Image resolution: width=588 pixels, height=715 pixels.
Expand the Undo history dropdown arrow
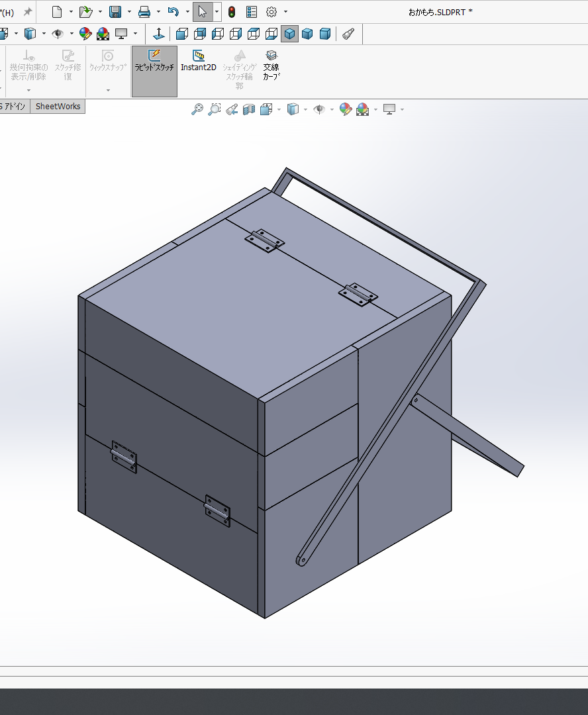point(187,12)
